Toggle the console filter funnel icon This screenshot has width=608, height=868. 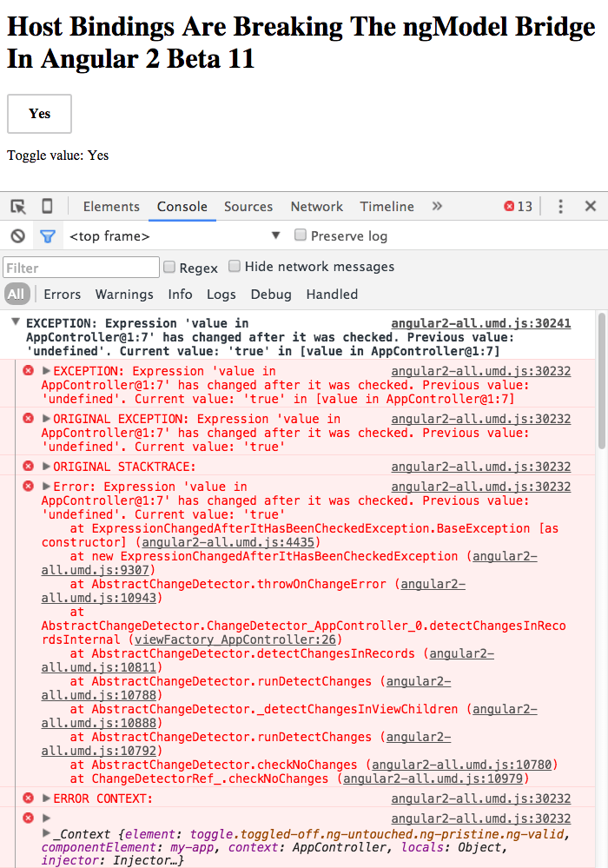[48, 236]
